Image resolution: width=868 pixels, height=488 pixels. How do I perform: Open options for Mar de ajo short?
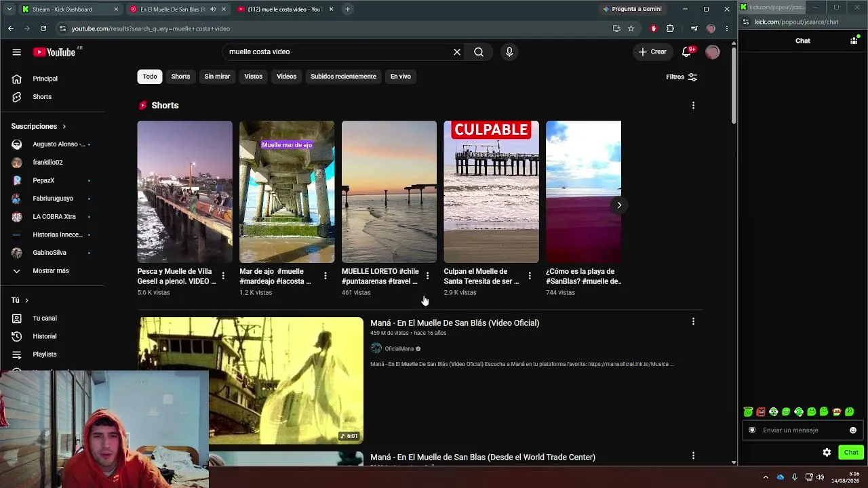point(325,276)
